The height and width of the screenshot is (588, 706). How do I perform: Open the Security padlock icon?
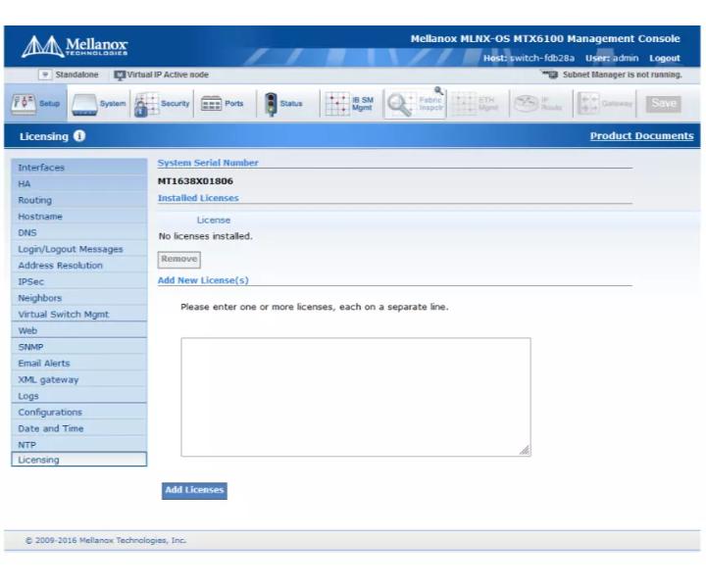tap(147, 105)
